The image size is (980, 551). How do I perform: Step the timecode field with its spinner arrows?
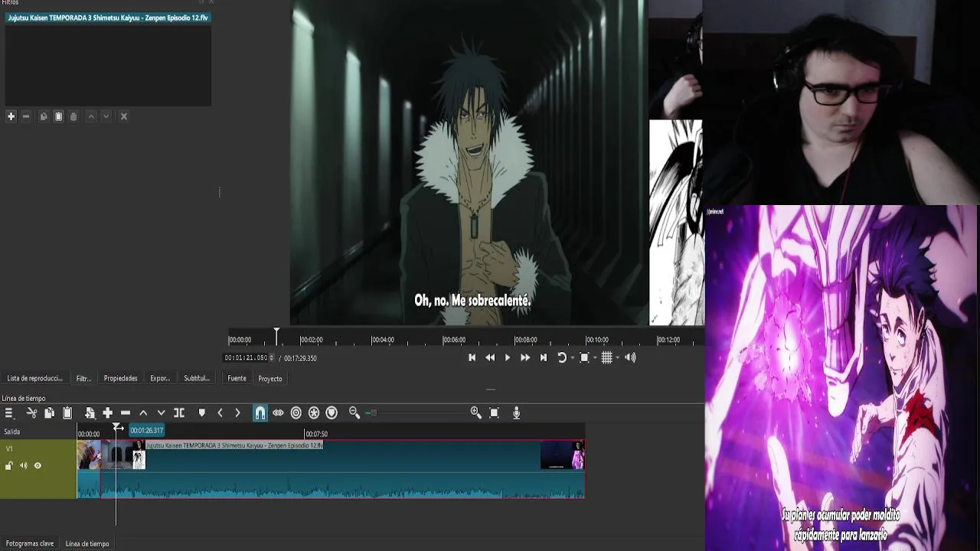point(271,358)
